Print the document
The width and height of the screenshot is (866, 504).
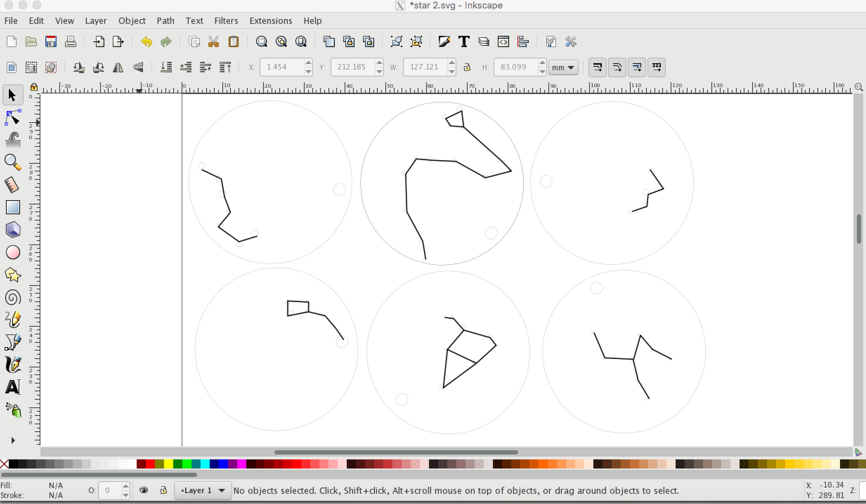70,41
